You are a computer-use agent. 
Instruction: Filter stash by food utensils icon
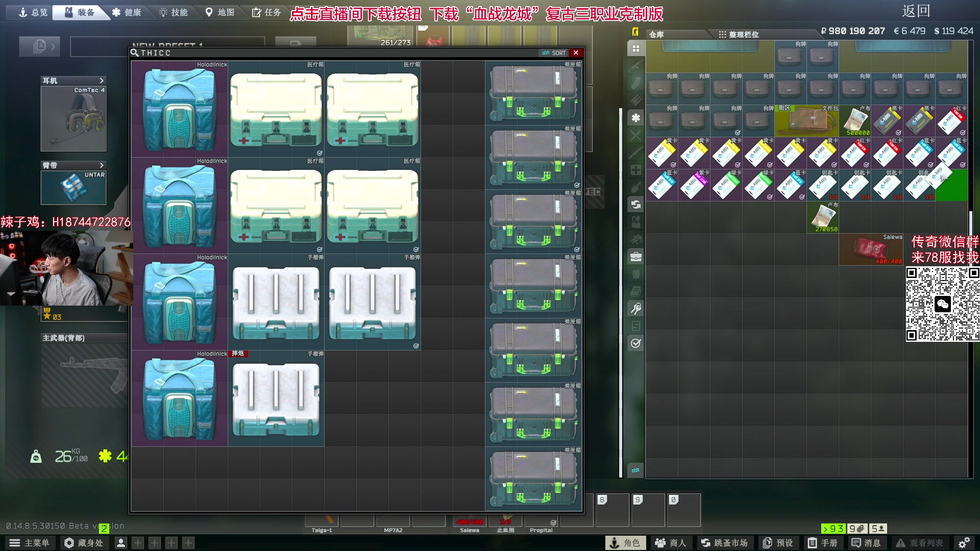[635, 135]
